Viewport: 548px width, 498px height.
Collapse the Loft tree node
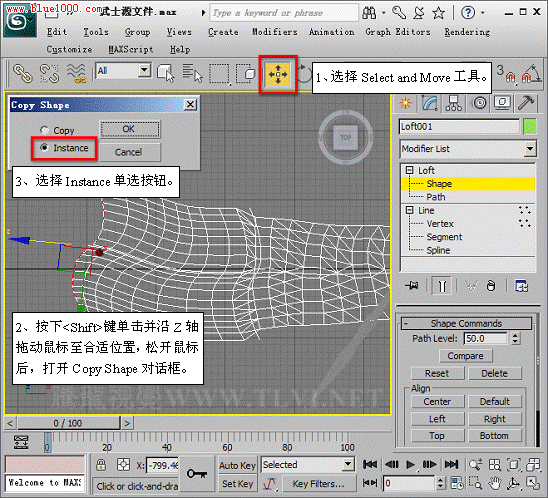tap(409, 170)
